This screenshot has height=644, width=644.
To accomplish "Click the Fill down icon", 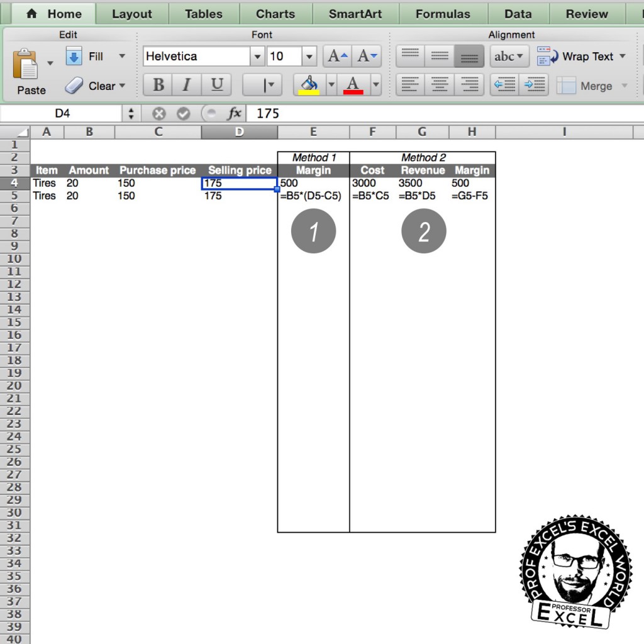I will click(x=74, y=56).
